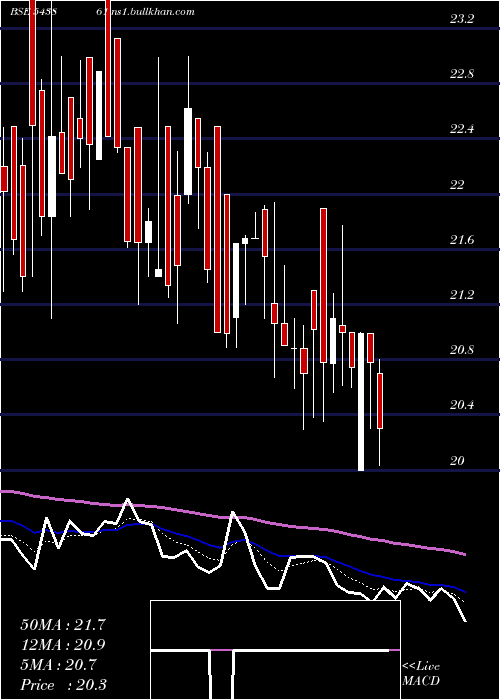Screen dimensions: 500x700
Task: Click the 22.8 price axis label
Action: [462, 74]
